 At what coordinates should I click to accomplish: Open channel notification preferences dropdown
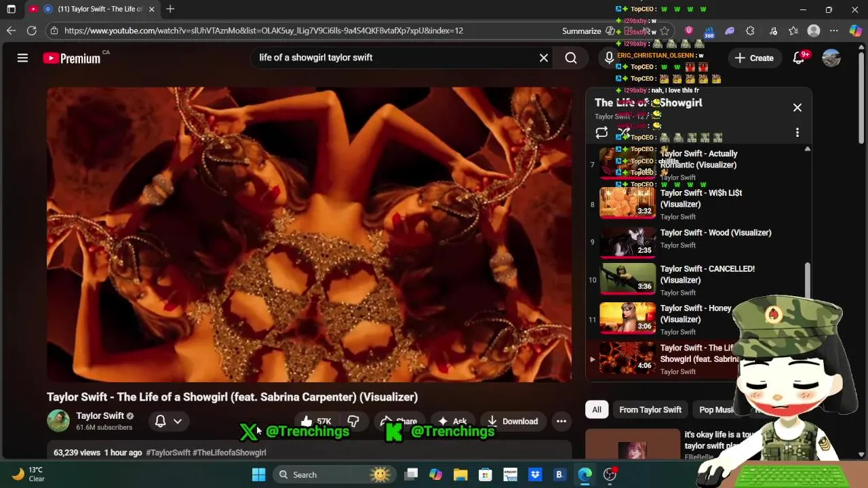[168, 421]
